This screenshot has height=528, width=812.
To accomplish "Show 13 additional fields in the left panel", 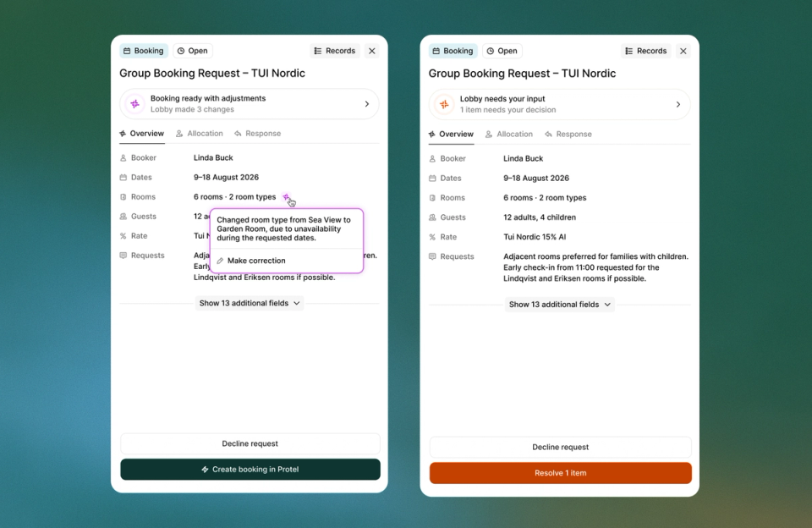I will click(249, 303).
